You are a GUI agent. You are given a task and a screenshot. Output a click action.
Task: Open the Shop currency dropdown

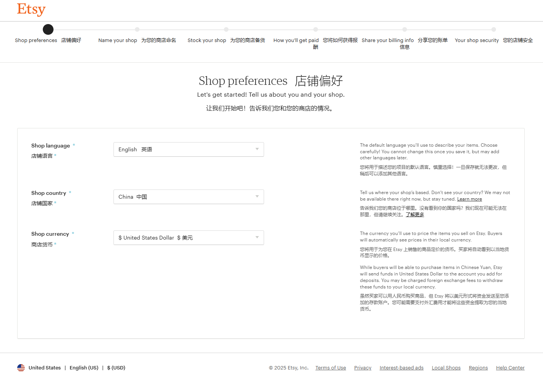click(x=188, y=238)
